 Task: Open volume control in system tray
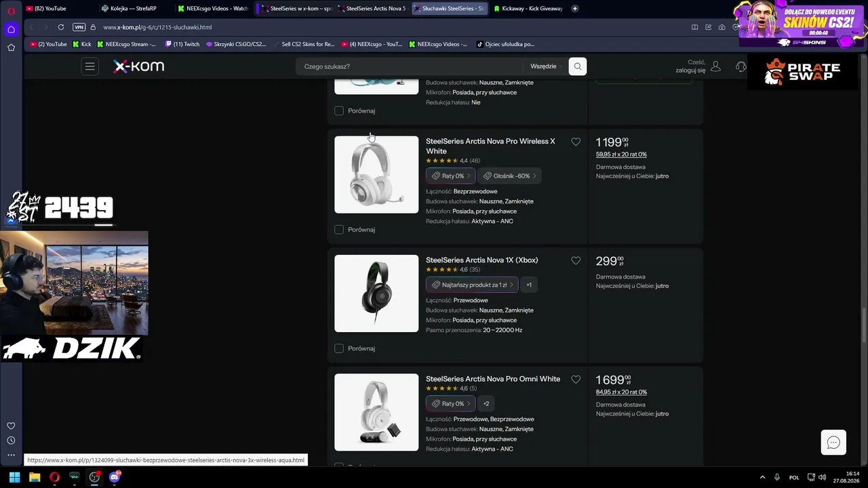click(822, 477)
